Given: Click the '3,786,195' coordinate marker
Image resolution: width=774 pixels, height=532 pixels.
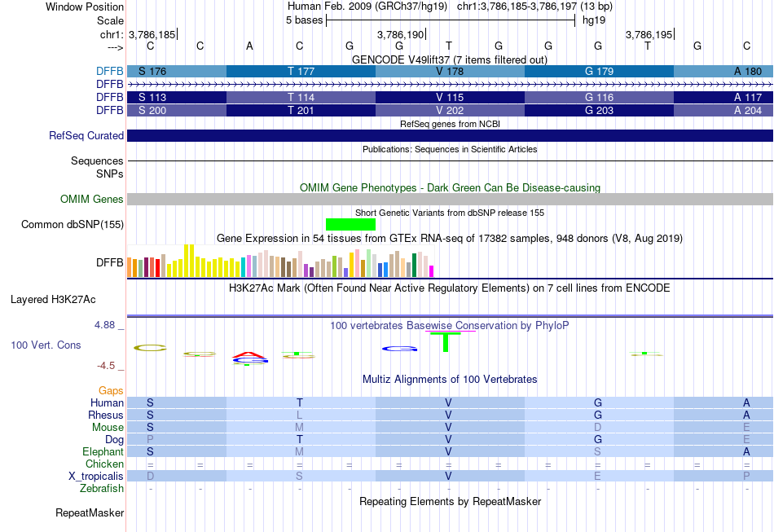Looking at the screenshot, I should point(649,34).
